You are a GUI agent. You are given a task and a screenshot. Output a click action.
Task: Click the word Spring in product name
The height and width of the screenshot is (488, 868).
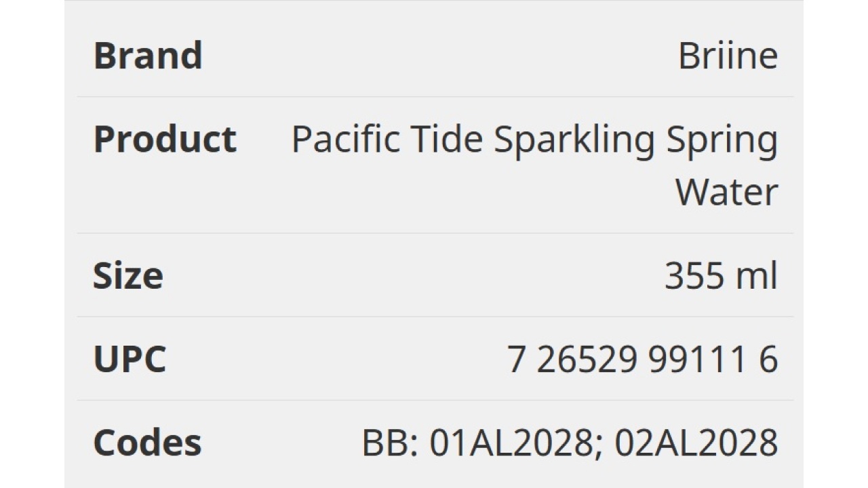click(x=722, y=140)
